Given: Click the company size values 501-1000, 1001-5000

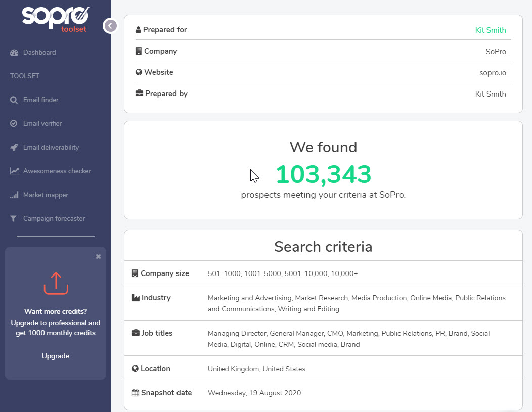Looking at the screenshot, I should point(283,273).
